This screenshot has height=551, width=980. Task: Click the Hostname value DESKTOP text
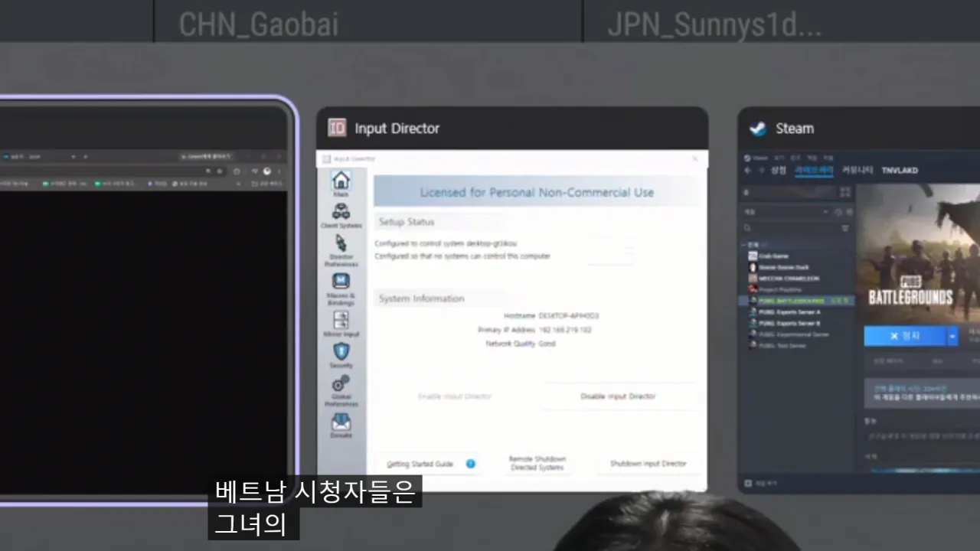coord(569,315)
